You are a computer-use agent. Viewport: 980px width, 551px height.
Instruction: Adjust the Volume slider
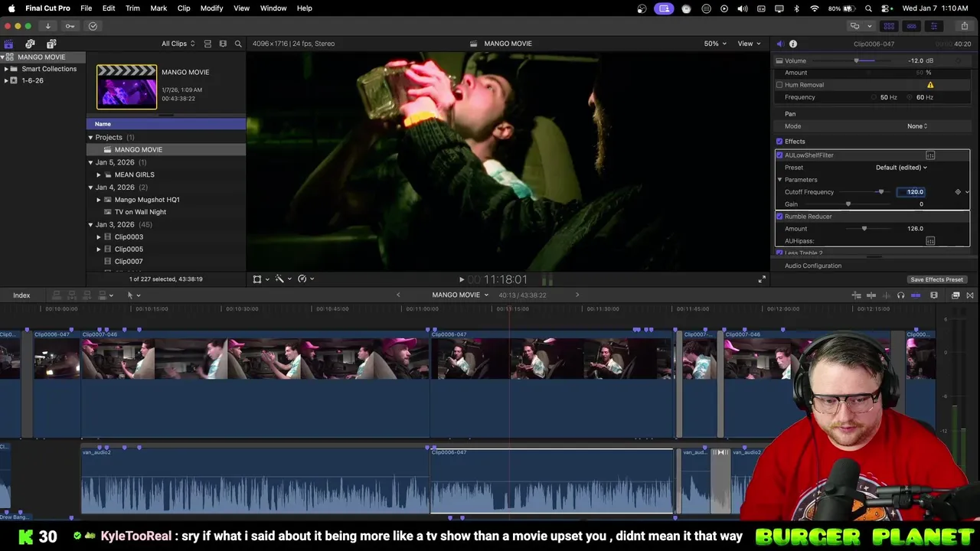coord(857,60)
